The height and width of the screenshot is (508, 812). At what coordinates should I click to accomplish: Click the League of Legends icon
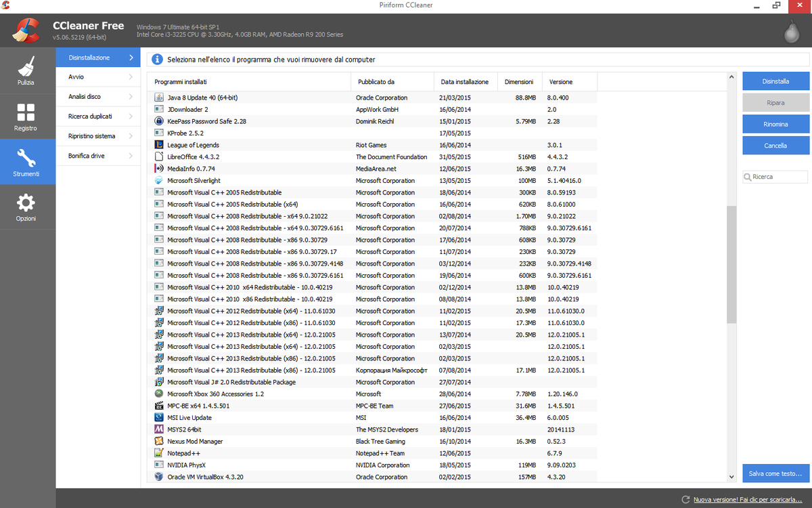tap(159, 145)
